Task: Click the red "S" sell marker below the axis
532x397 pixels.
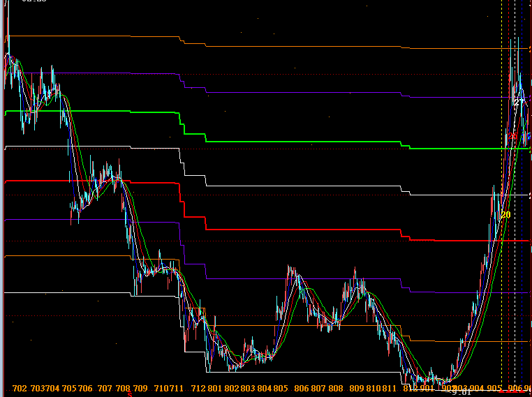Action: pos(130,394)
